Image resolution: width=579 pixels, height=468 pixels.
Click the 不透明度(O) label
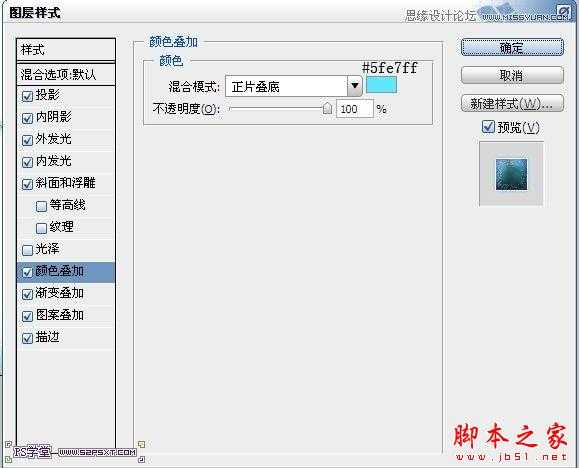pyautogui.click(x=186, y=109)
